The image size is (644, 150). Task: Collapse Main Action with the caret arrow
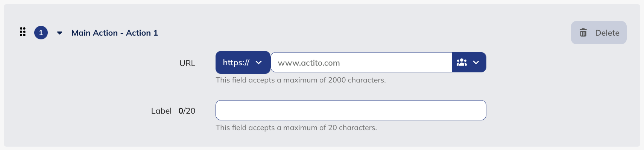(x=59, y=33)
